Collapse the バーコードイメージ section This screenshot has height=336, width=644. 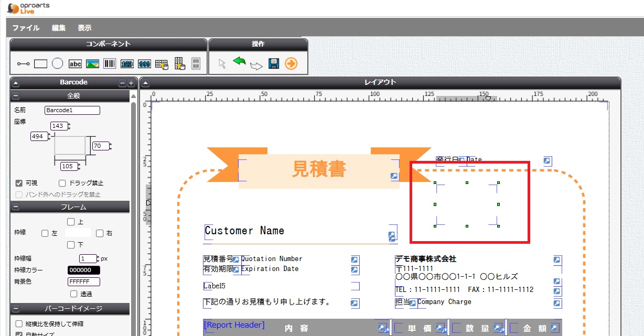(16, 309)
